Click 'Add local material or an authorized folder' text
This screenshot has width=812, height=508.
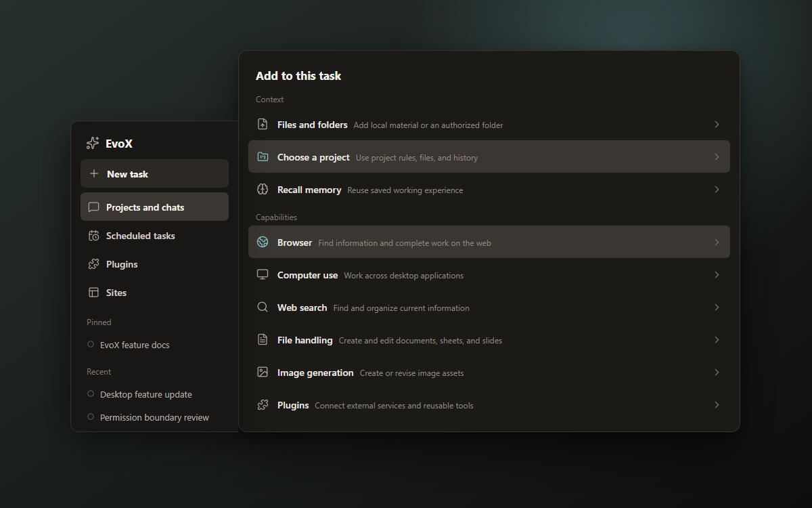pyautogui.click(x=428, y=125)
